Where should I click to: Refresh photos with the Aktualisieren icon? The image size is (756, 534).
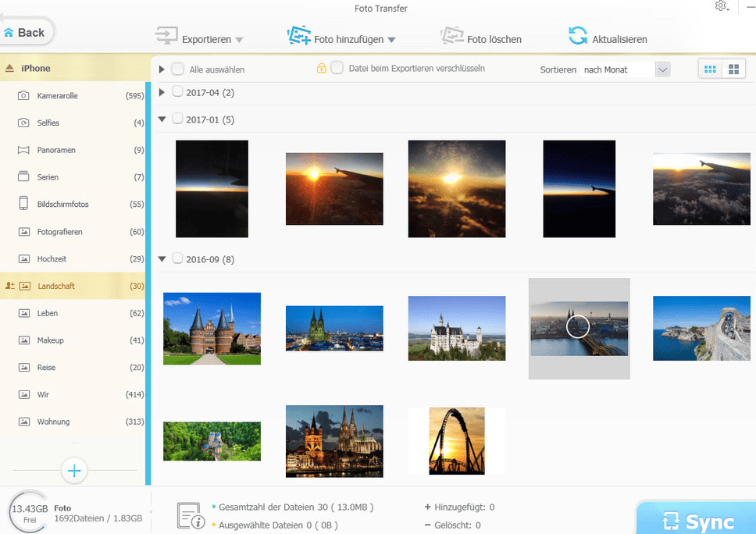pyautogui.click(x=578, y=37)
